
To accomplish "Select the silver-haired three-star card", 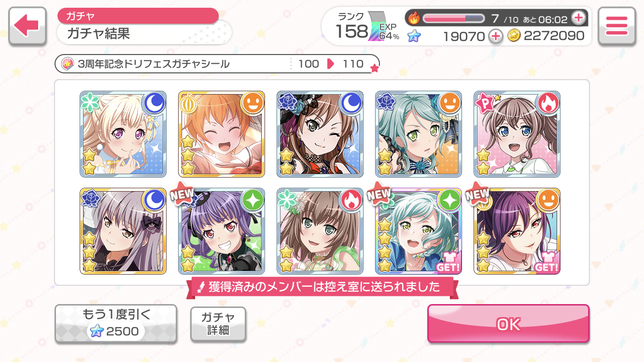I will click(123, 231).
